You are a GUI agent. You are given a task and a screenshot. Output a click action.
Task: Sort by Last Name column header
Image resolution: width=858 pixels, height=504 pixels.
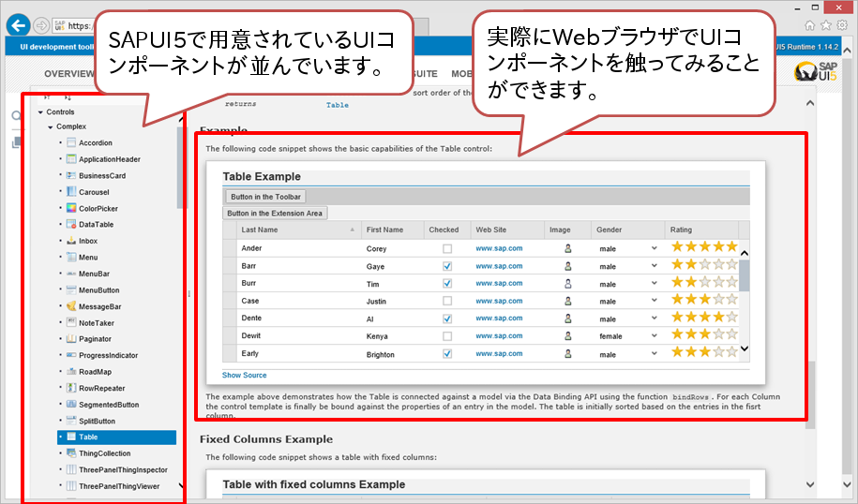pos(298,230)
